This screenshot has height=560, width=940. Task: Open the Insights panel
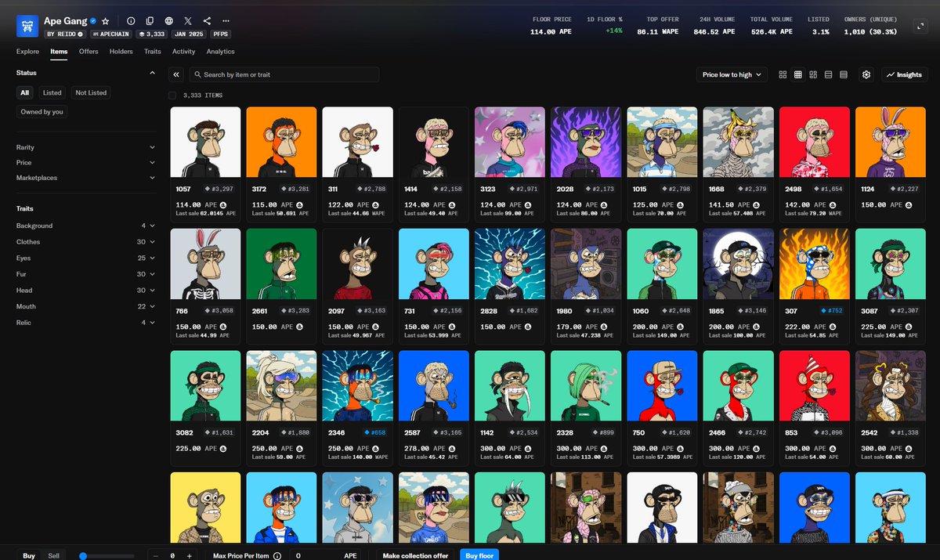tap(904, 74)
